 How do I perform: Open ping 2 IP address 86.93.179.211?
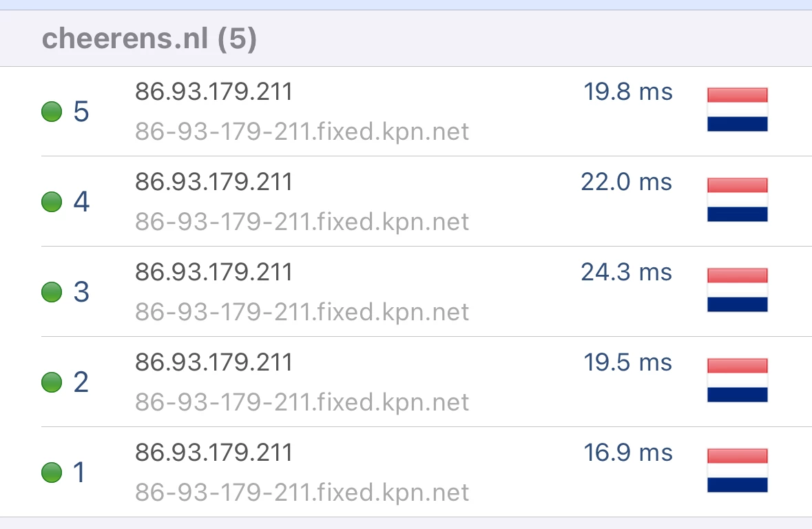pyautogui.click(x=214, y=362)
